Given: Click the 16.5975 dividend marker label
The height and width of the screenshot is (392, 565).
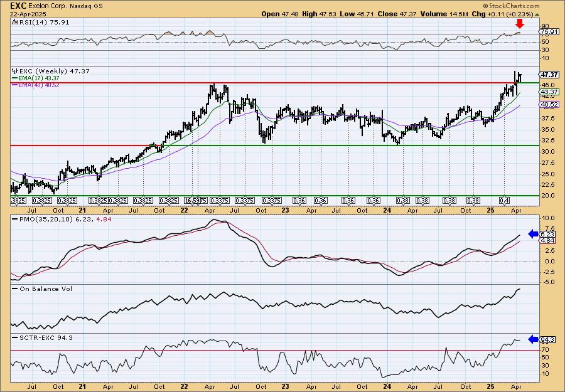Looking at the screenshot, I should click(195, 201).
